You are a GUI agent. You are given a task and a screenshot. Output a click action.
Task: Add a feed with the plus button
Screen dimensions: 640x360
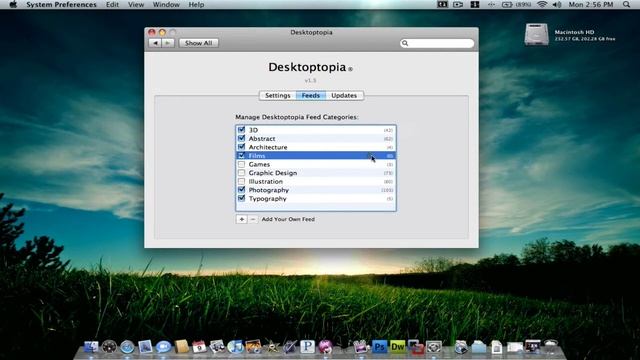click(241, 219)
